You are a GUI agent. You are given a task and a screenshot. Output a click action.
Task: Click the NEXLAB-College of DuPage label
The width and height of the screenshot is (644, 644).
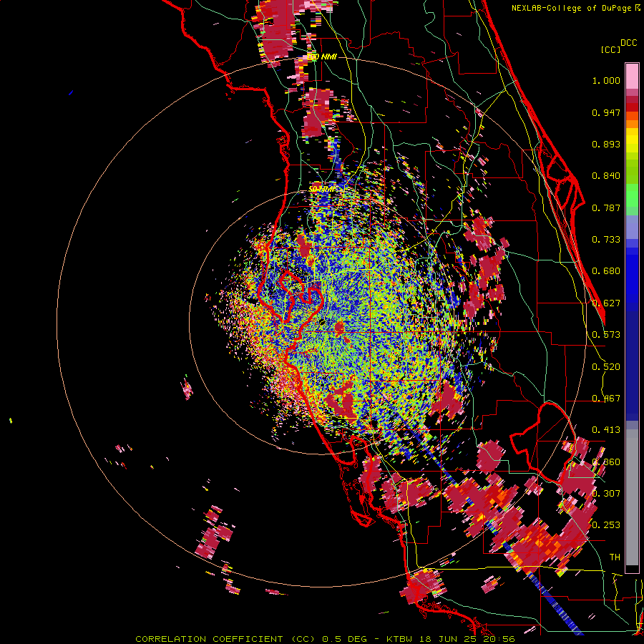point(575,8)
